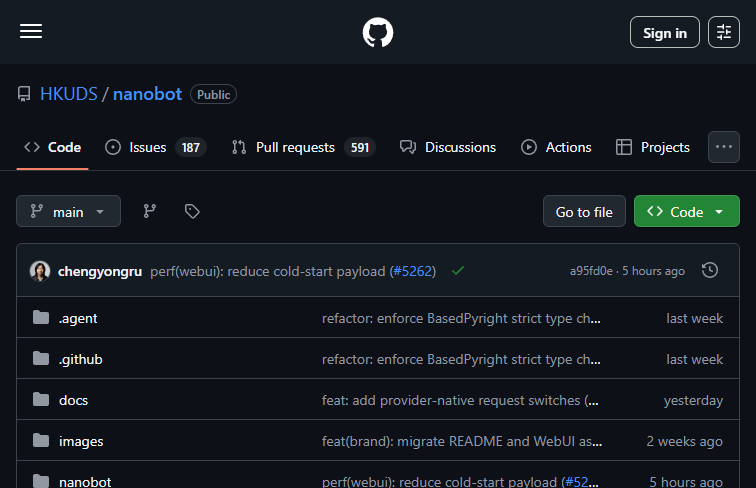
Task: Switch to the Issues tab
Action: pyautogui.click(x=156, y=148)
